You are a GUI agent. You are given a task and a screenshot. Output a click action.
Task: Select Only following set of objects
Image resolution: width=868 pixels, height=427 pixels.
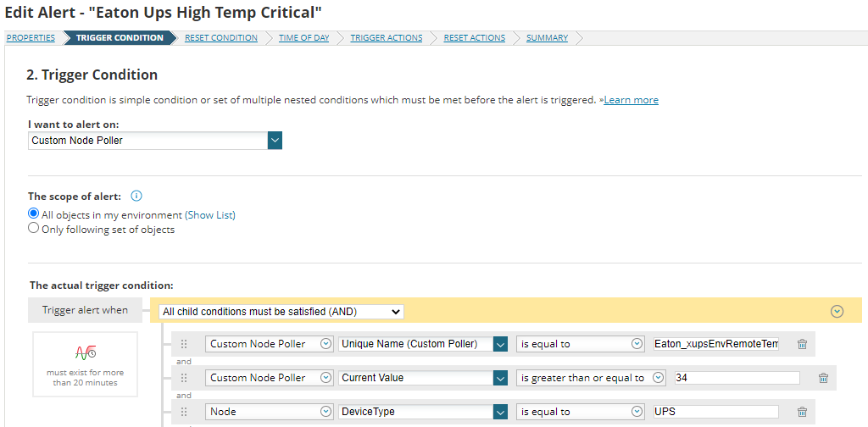click(34, 229)
